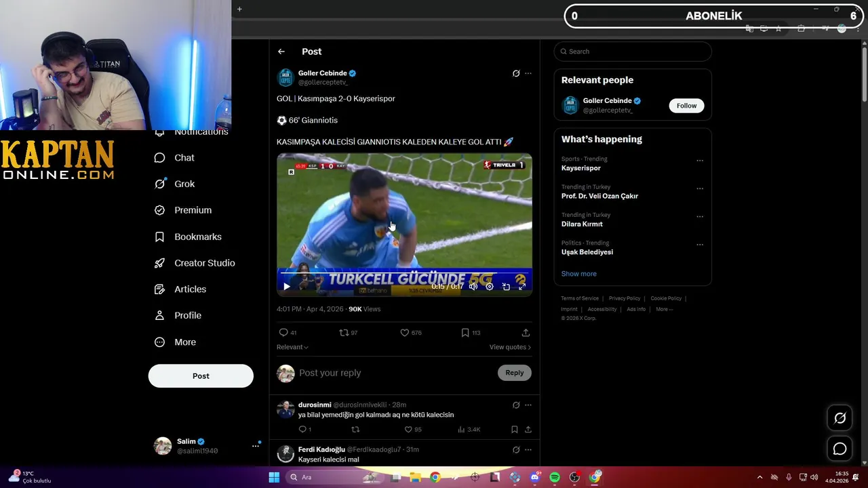868x488 pixels.
Task: Open floating messages chat button
Action: [x=840, y=449]
